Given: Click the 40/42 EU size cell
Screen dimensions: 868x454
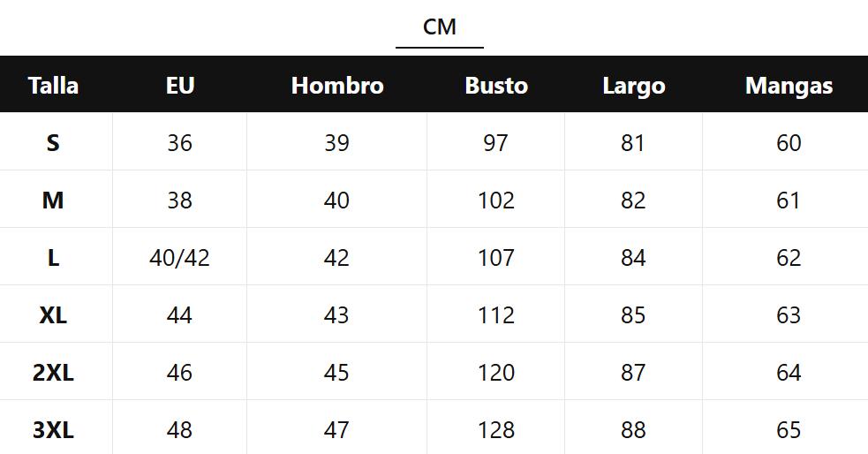Looking at the screenshot, I should 180,258.
